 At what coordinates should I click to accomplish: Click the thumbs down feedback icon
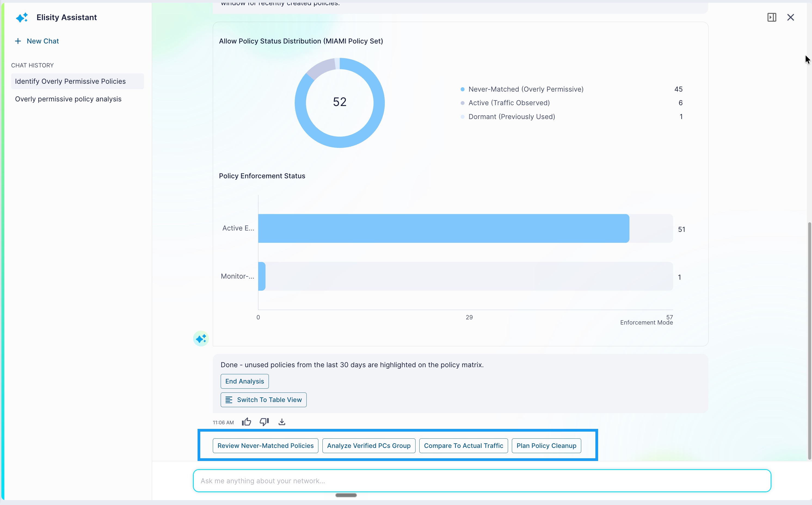264,422
